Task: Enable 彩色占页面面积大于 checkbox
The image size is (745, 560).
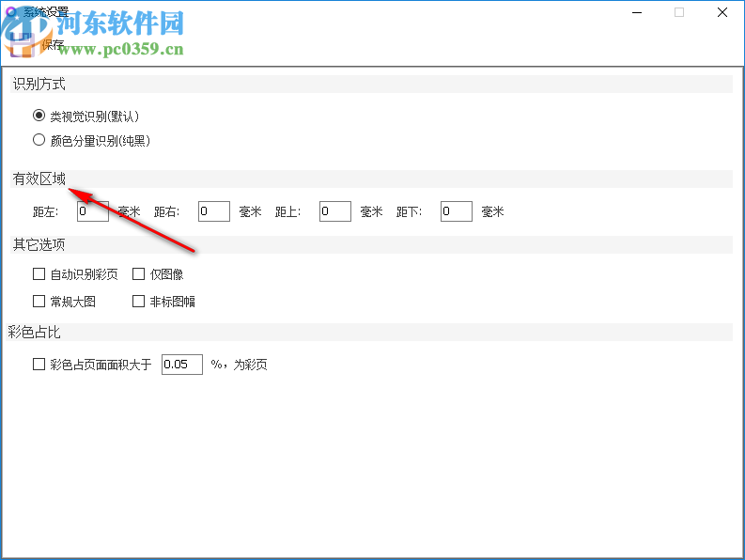Action: pyautogui.click(x=39, y=365)
